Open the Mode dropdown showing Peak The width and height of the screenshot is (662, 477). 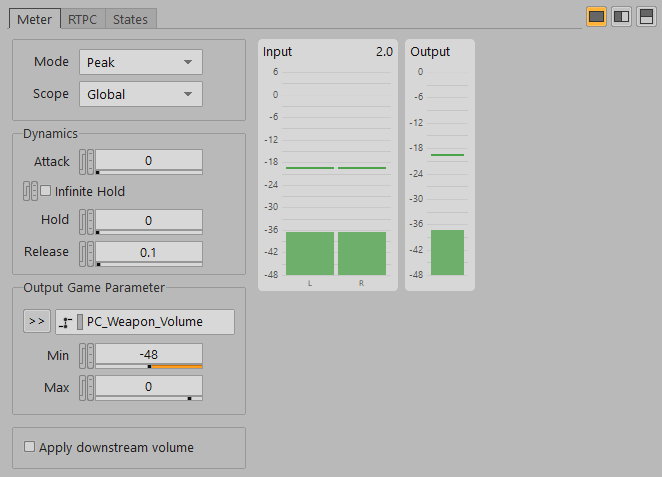(x=140, y=62)
